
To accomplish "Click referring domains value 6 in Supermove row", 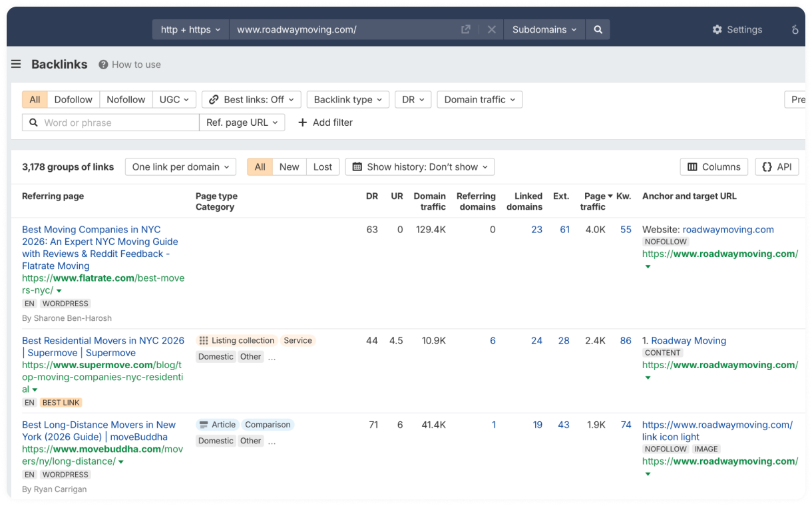I will 493,340.
